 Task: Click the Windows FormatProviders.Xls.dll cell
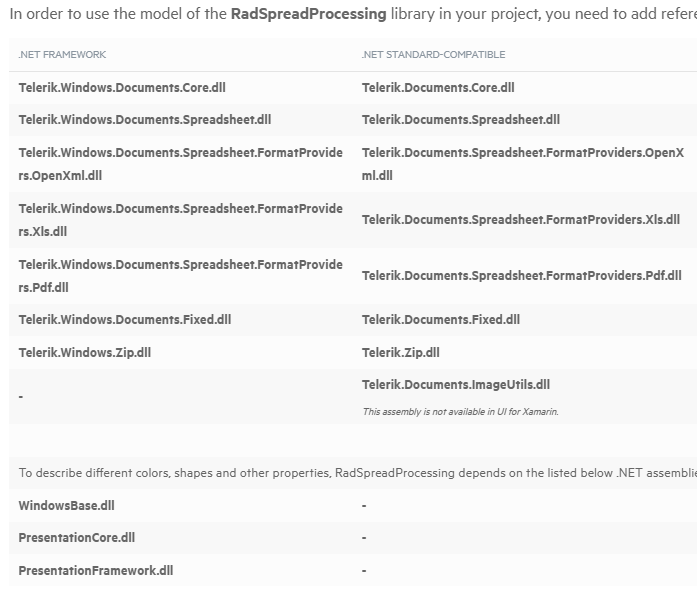[x=180, y=220]
